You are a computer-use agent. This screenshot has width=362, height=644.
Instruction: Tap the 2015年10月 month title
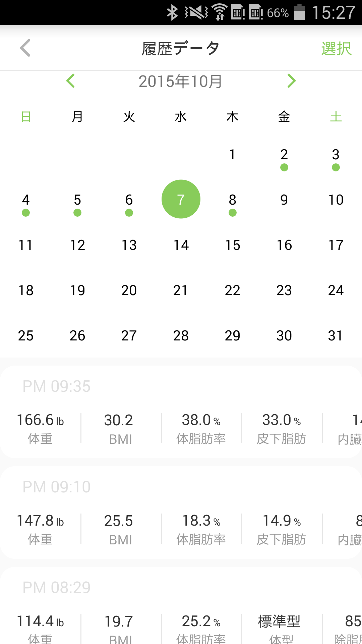click(x=180, y=82)
